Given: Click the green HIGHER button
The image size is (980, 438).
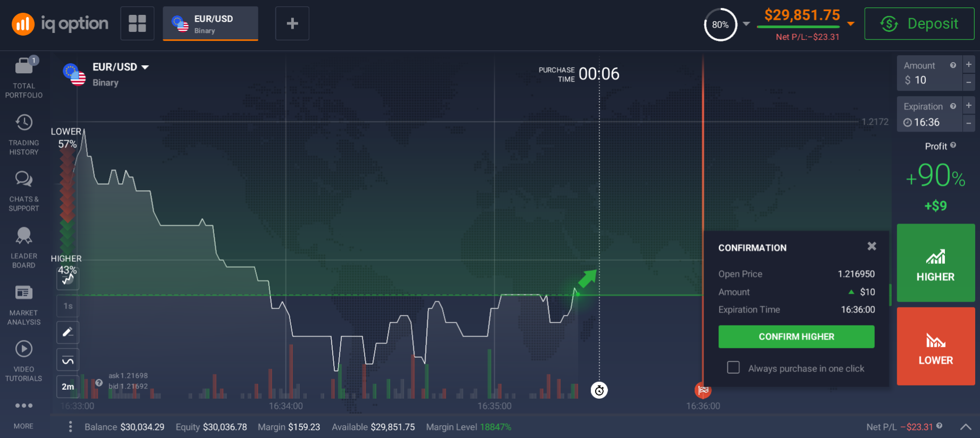Looking at the screenshot, I should click(x=936, y=263).
